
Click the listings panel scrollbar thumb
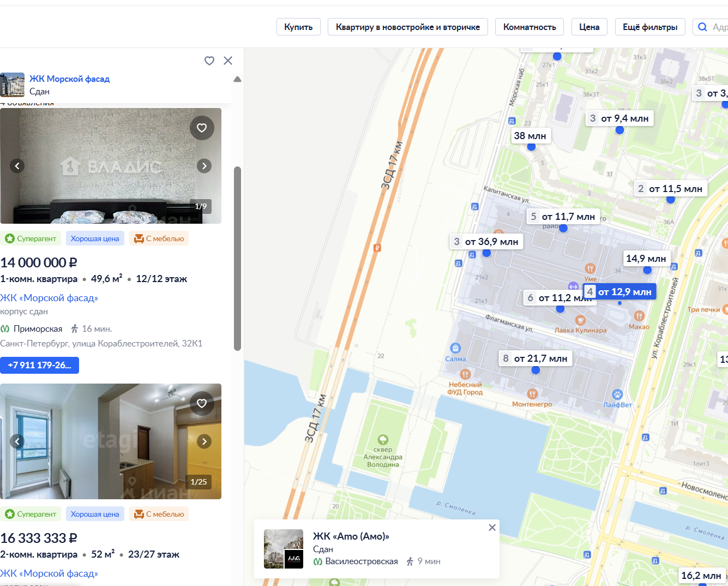coord(237,258)
